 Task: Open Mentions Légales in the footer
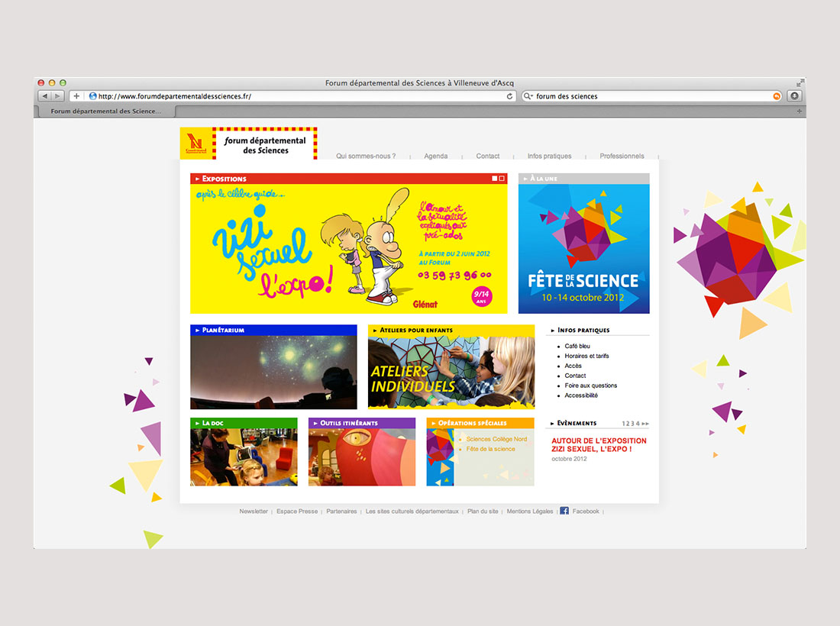point(530,511)
